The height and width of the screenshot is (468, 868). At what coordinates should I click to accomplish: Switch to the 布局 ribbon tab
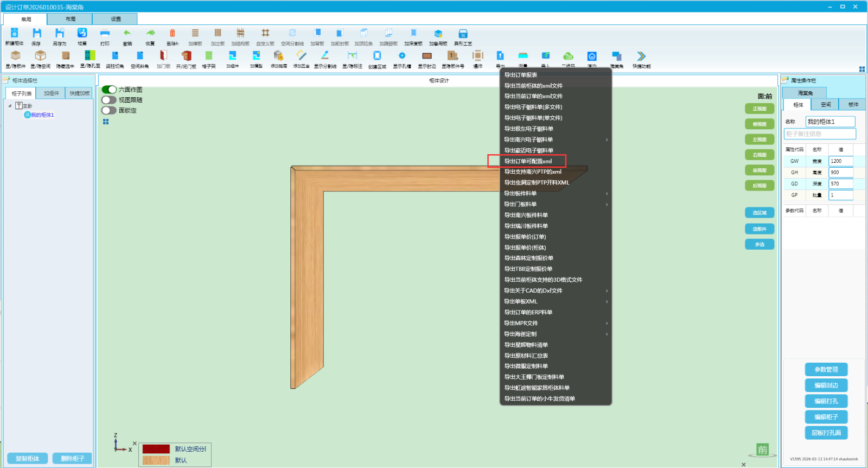(71, 19)
